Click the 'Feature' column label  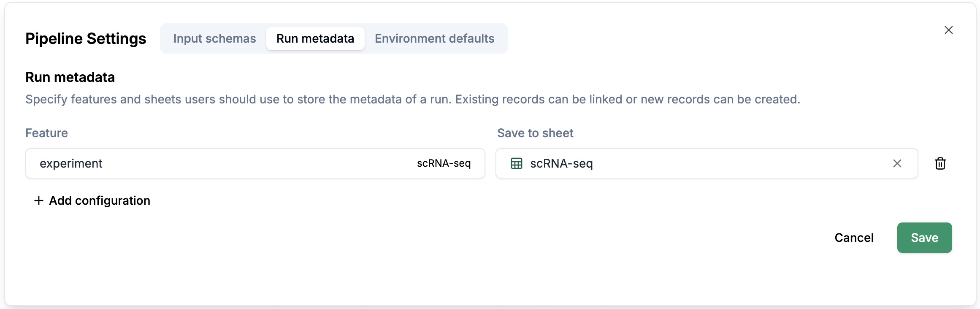(x=46, y=133)
